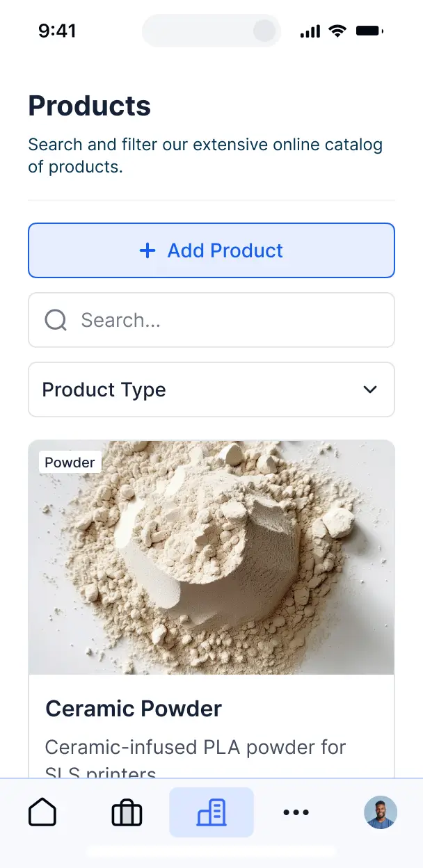Select the Home icon in bottom navigation
Image resolution: width=423 pixels, height=868 pixels.
click(x=42, y=812)
